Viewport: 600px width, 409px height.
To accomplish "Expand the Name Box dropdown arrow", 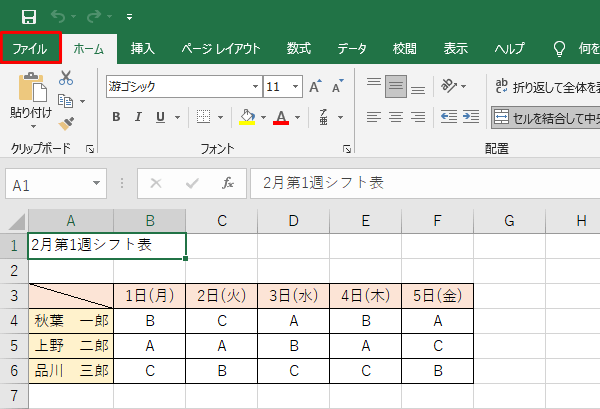I will (96, 183).
